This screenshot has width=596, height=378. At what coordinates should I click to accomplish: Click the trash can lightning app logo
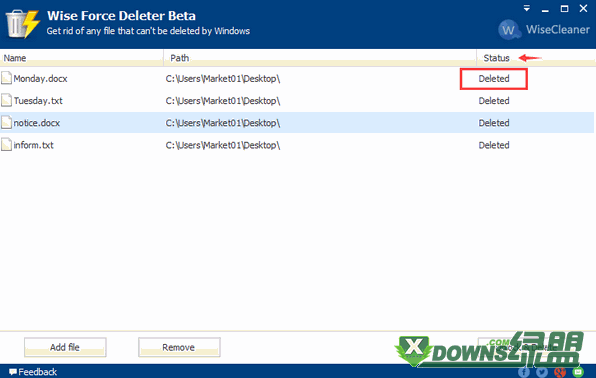point(22,24)
